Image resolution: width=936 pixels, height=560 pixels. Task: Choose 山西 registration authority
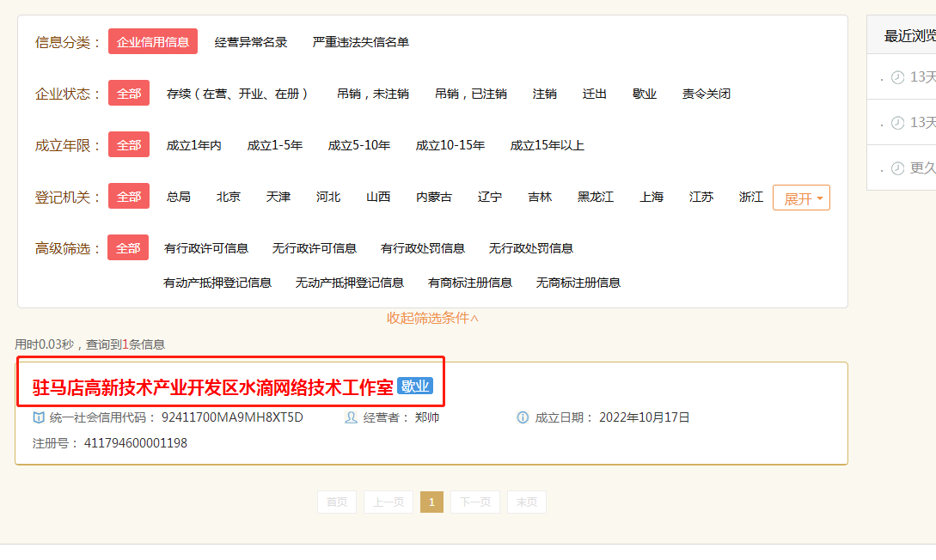pyautogui.click(x=378, y=197)
